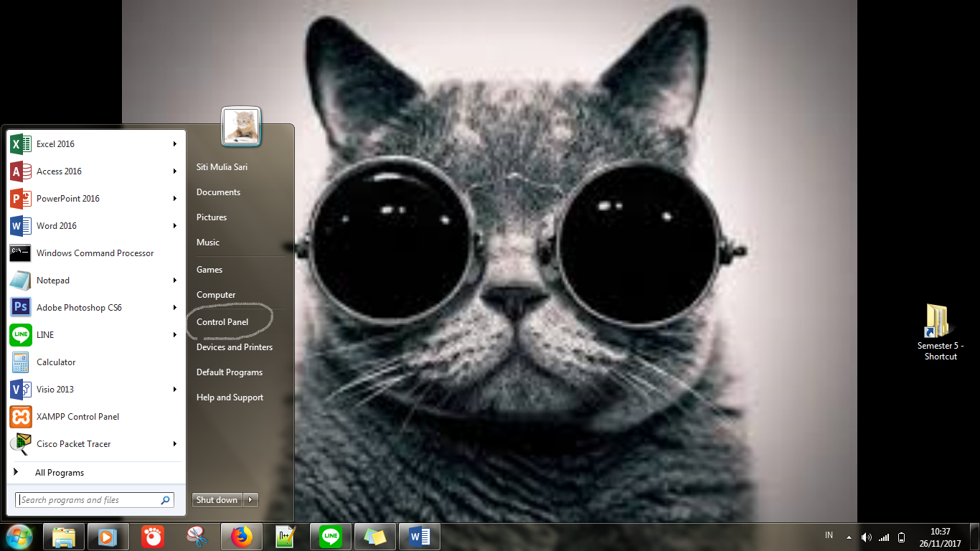Click the IN language indicator

829,535
